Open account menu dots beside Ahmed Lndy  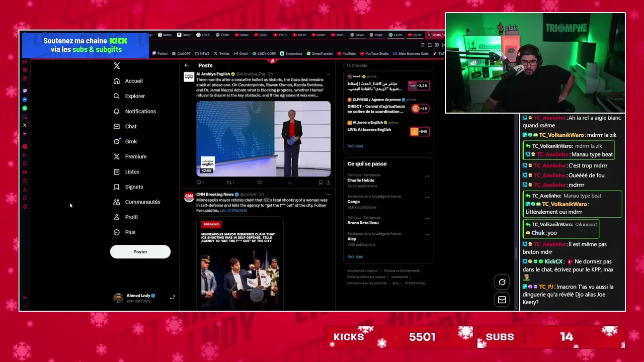[x=172, y=298]
